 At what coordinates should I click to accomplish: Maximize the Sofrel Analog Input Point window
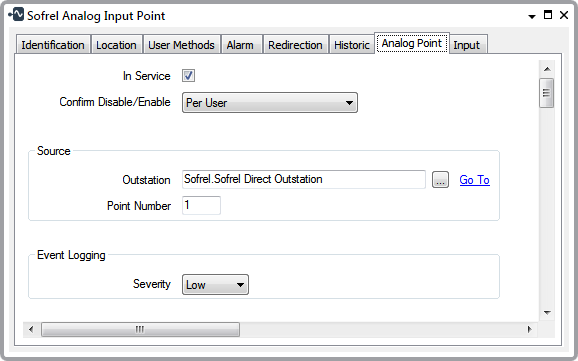548,15
